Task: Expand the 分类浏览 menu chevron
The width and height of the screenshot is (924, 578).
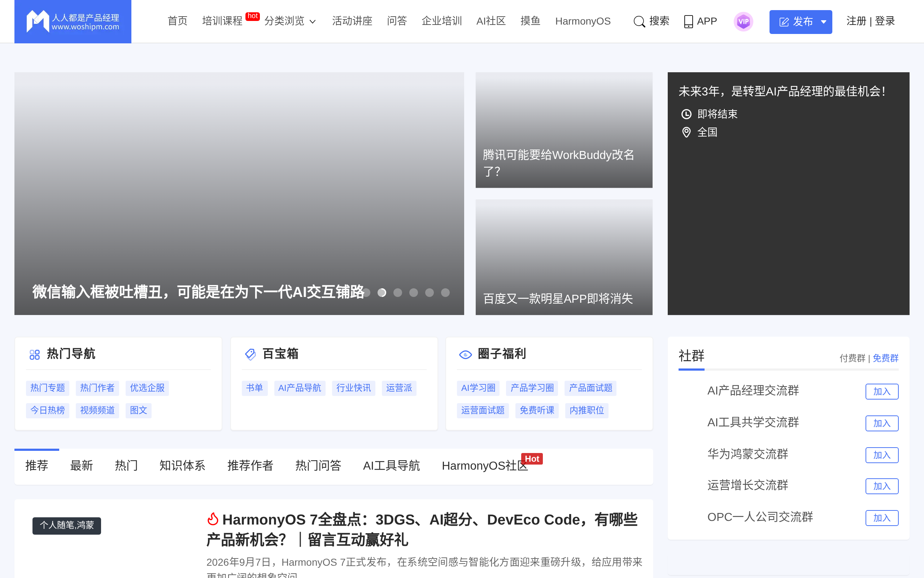Action: click(313, 22)
